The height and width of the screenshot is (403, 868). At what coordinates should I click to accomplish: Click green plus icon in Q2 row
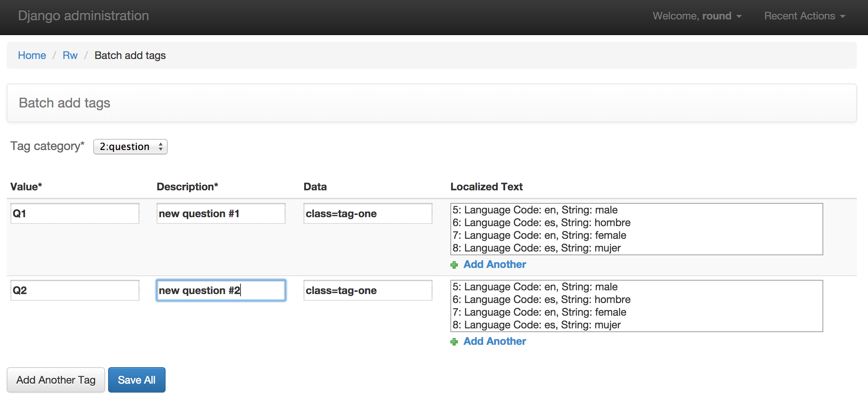[x=454, y=342]
